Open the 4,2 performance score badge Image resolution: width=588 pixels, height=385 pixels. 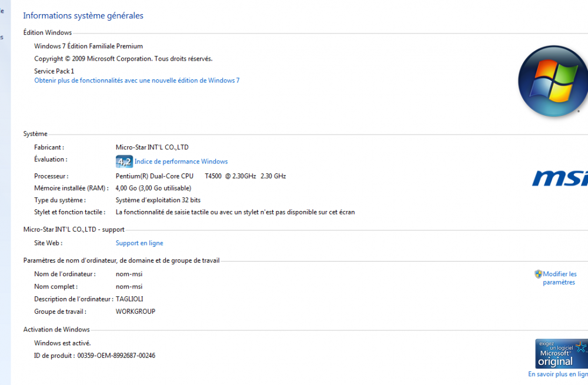(x=124, y=162)
